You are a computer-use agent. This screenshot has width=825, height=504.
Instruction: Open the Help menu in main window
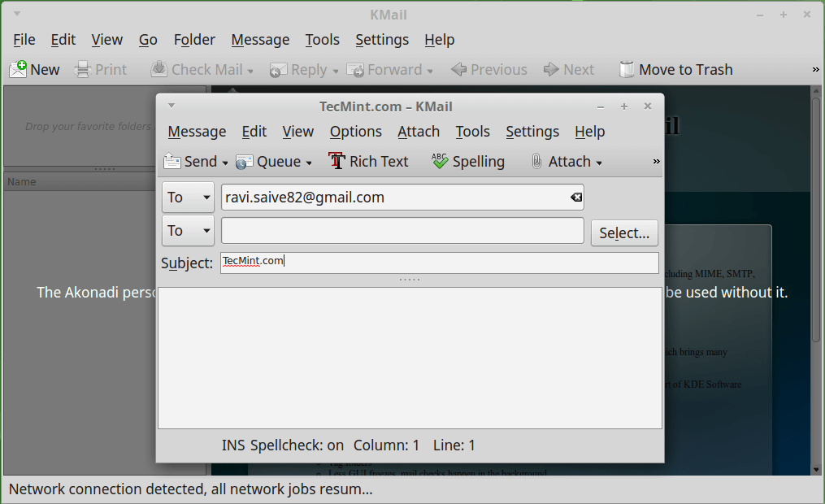pyautogui.click(x=440, y=40)
